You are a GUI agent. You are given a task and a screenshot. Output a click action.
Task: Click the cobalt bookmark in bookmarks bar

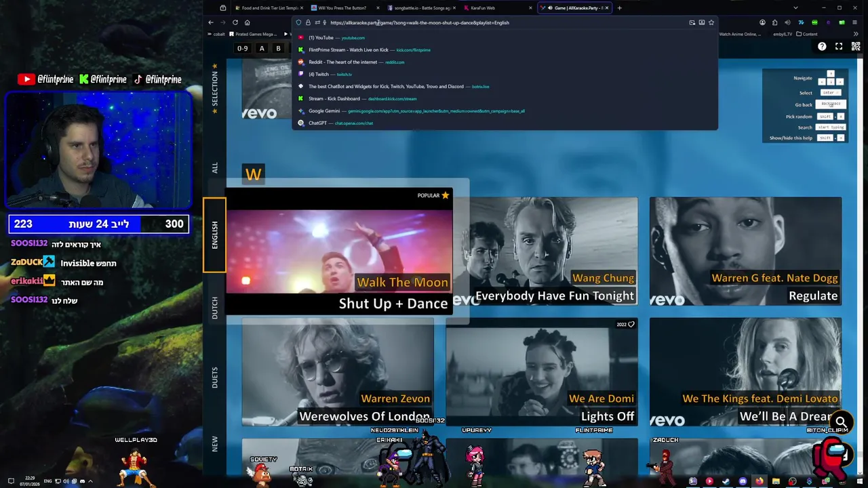pos(216,34)
